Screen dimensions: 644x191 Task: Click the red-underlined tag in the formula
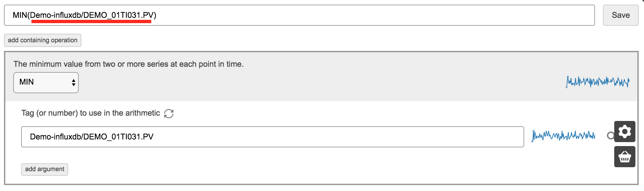click(92, 15)
